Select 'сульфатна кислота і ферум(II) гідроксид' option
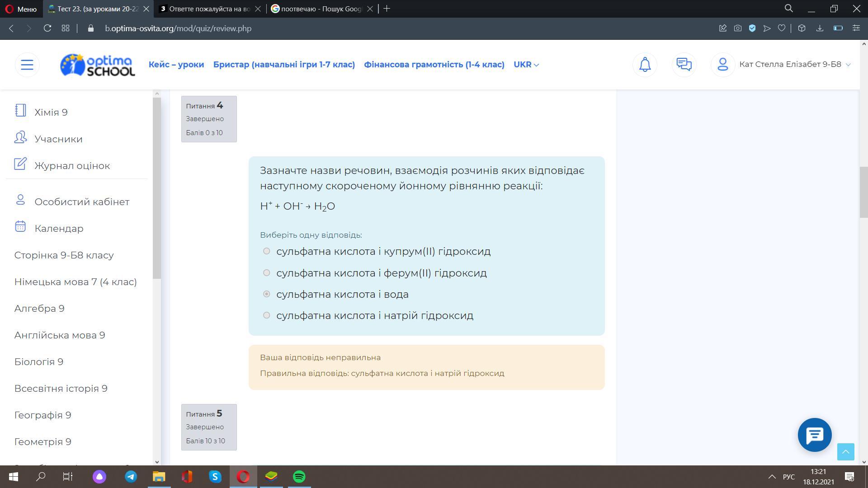Screen dimensions: 868x488 point(266,273)
